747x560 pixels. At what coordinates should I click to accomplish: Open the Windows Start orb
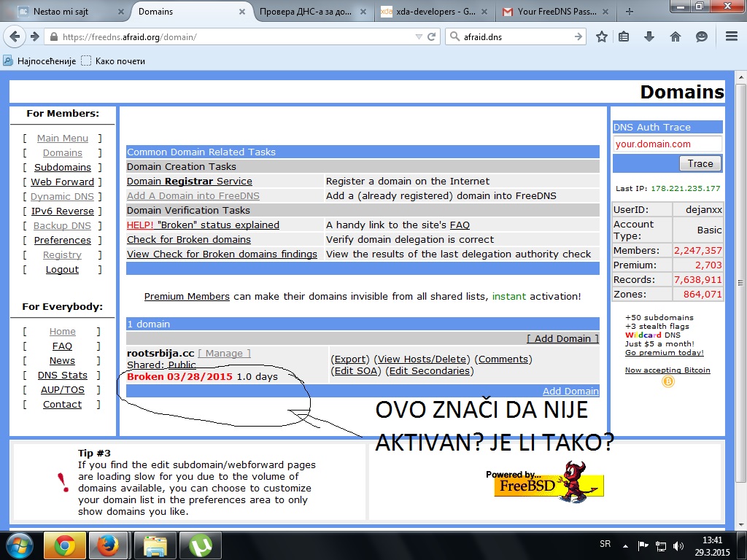click(x=20, y=545)
